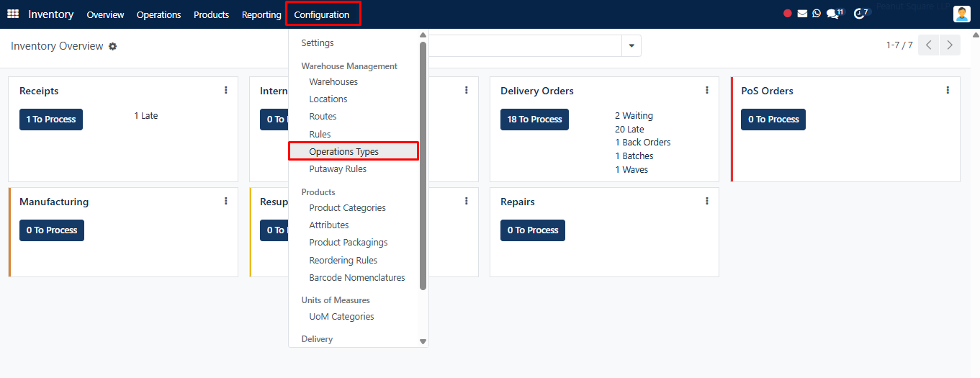The image size is (980, 378).
Task: Click the red recording dot indicator
Action: (788, 14)
